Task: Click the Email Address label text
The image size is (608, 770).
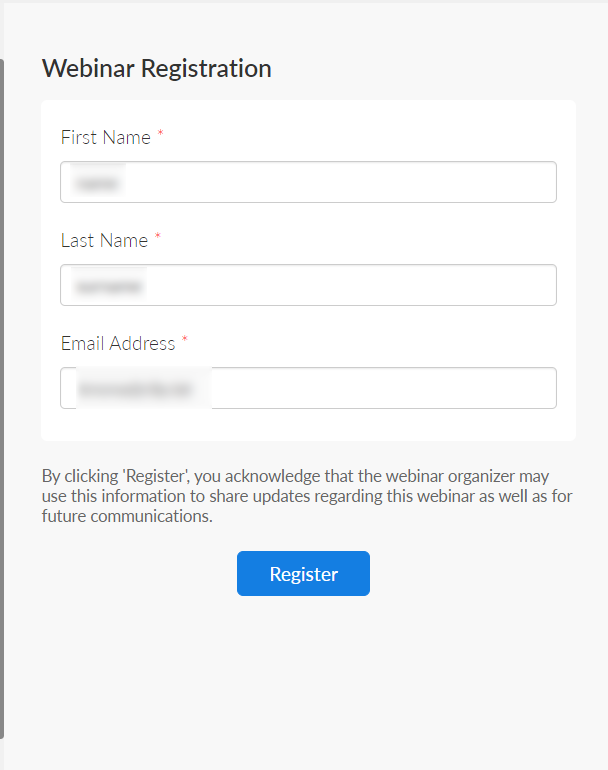Action: (x=118, y=344)
